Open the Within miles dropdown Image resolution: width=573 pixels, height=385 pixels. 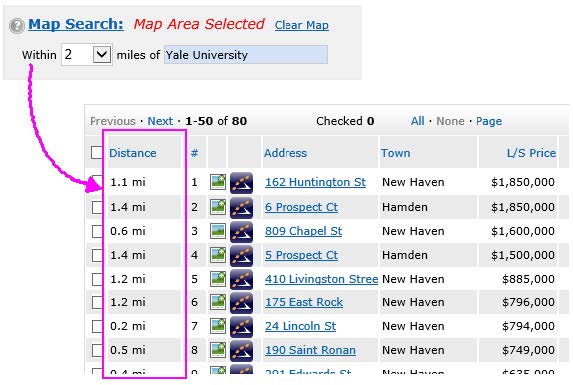87,55
